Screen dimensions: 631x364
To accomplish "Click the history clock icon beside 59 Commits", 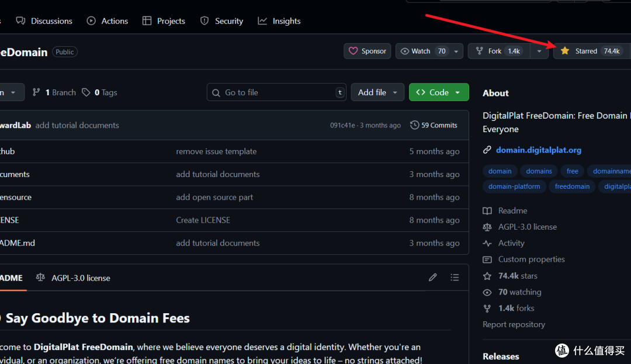I will tap(415, 125).
